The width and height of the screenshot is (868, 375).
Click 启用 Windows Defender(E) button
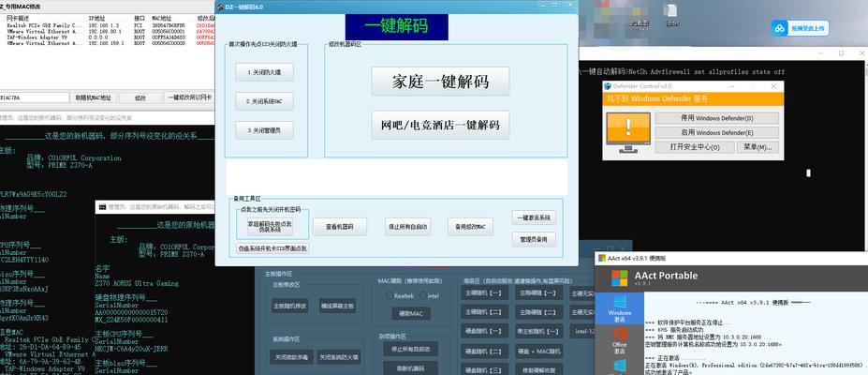[x=717, y=132]
